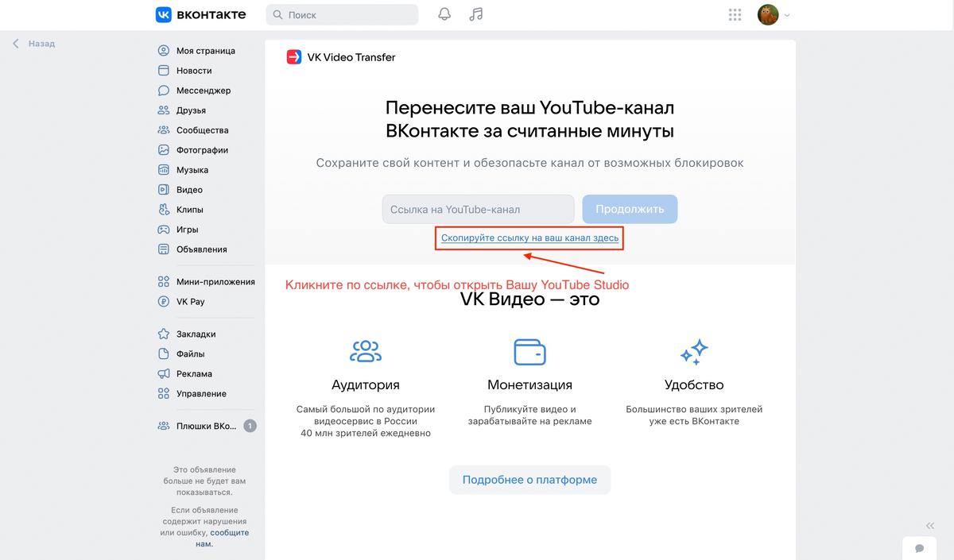Collapse panel with double chevron icon

[x=929, y=526]
